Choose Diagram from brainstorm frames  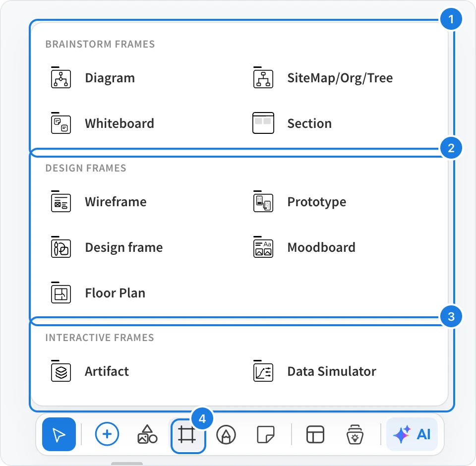pos(110,78)
